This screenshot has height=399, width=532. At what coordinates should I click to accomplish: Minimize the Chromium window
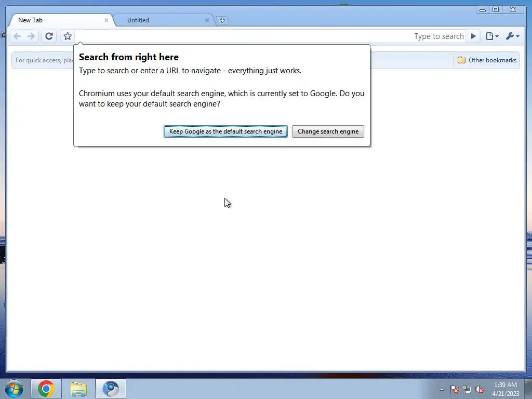pos(482,9)
